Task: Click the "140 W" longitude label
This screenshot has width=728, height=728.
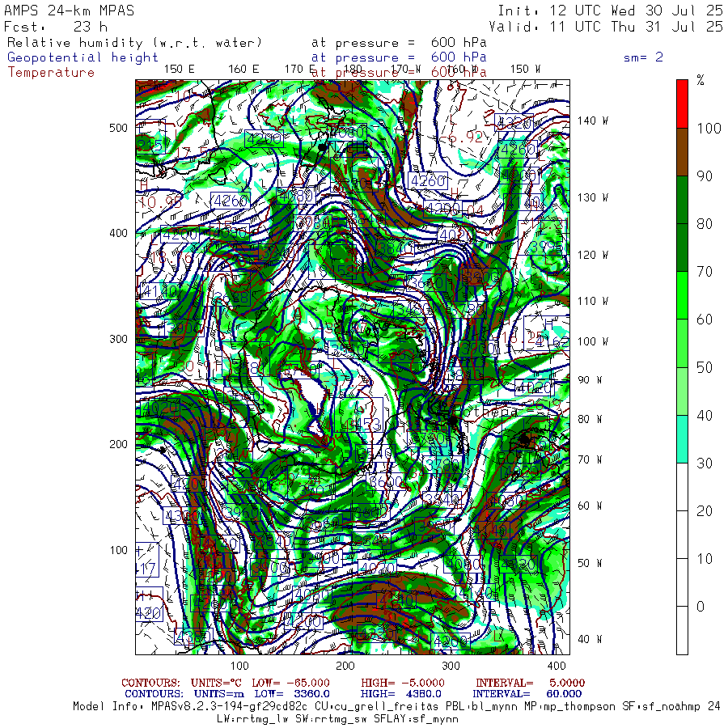Action: point(592,121)
